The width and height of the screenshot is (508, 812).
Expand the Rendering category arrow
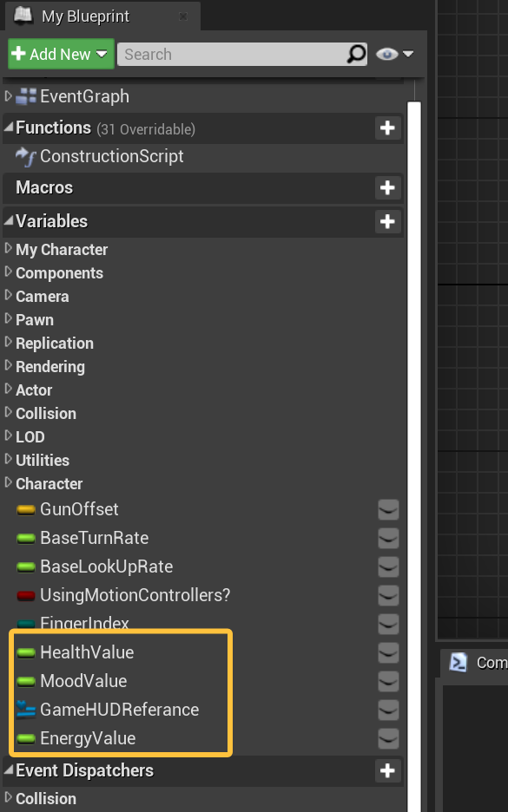[8, 365]
